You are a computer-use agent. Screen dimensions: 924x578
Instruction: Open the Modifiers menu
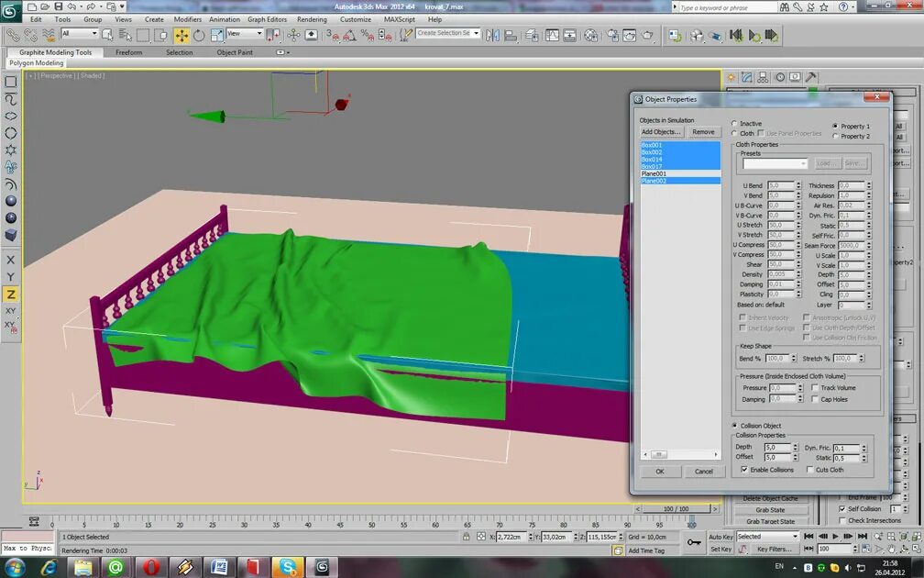[188, 18]
